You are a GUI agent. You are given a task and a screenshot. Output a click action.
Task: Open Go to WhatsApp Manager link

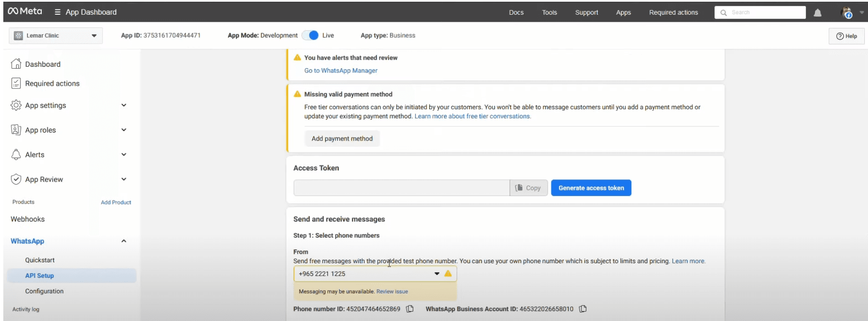[x=341, y=71]
